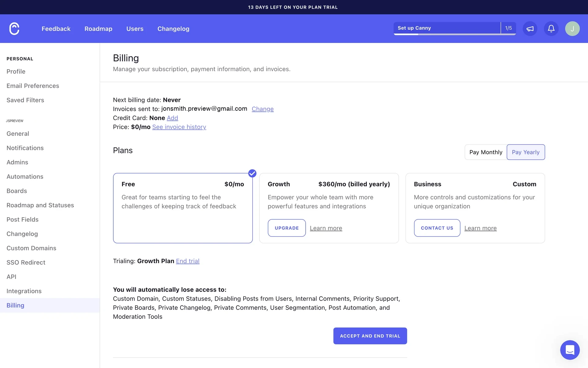The image size is (588, 368).
Task: Click Change invoice email link
Action: coord(263,109)
